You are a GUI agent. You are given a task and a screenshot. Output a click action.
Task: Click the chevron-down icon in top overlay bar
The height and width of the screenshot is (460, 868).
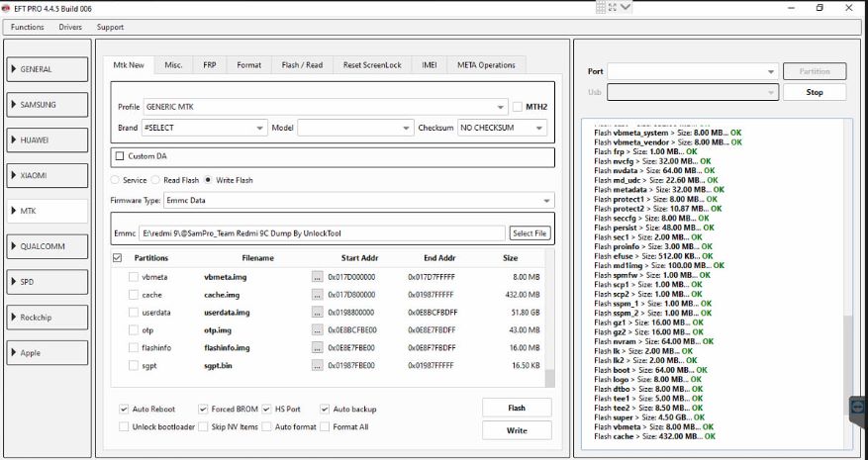[x=626, y=7]
